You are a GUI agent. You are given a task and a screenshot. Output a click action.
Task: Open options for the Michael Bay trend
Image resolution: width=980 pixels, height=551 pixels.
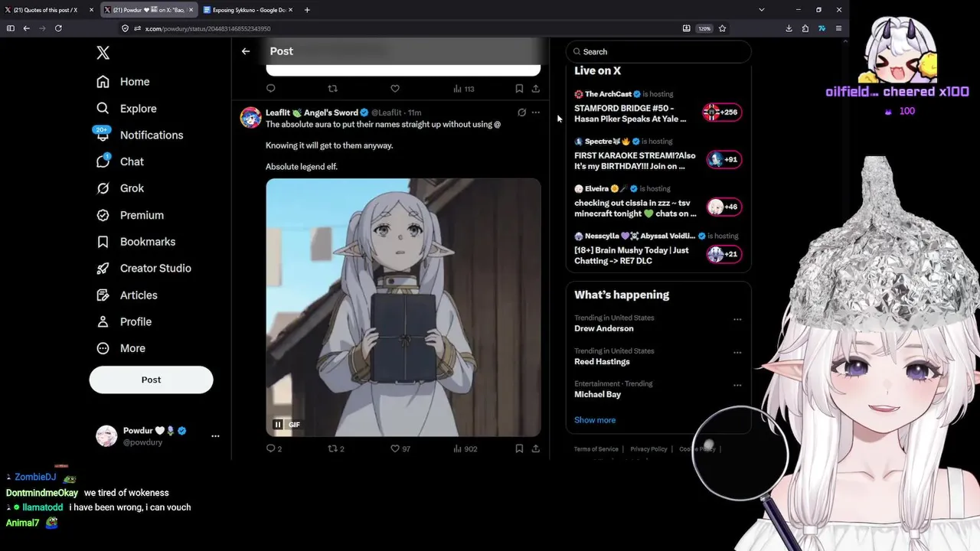click(x=737, y=385)
